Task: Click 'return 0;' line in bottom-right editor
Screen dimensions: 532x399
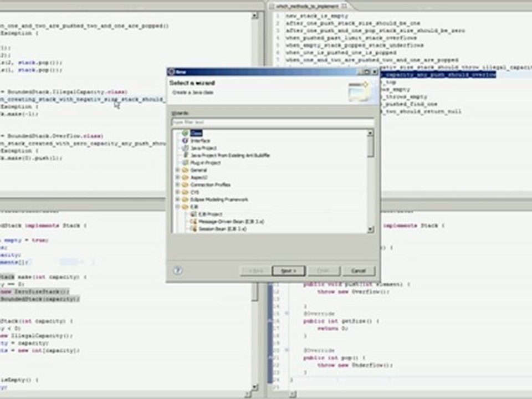Action: coord(333,329)
